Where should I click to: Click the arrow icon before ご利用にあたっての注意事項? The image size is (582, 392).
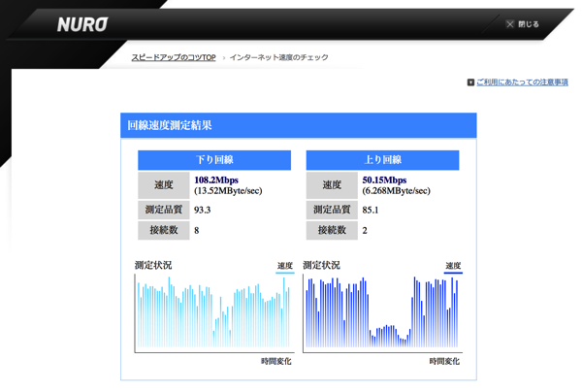[x=470, y=82]
